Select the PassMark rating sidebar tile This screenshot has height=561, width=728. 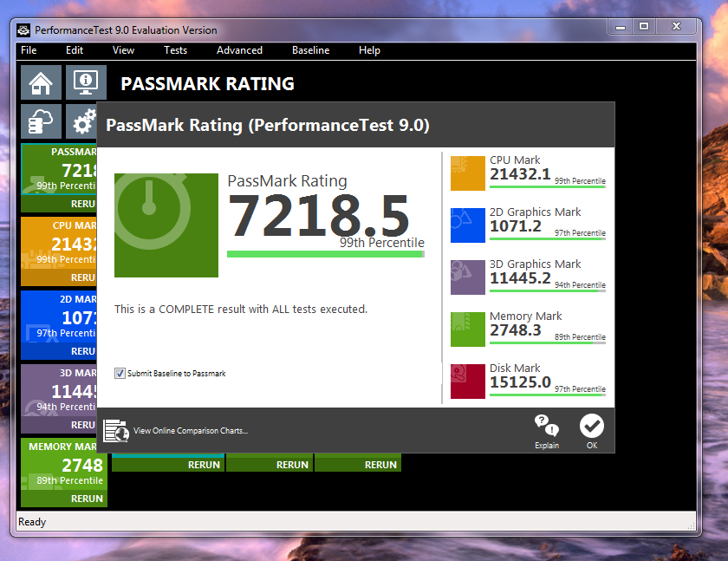(x=59, y=169)
